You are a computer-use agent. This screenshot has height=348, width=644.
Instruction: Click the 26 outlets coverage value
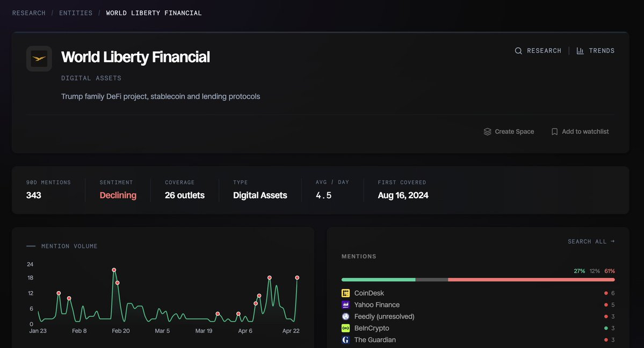click(184, 195)
